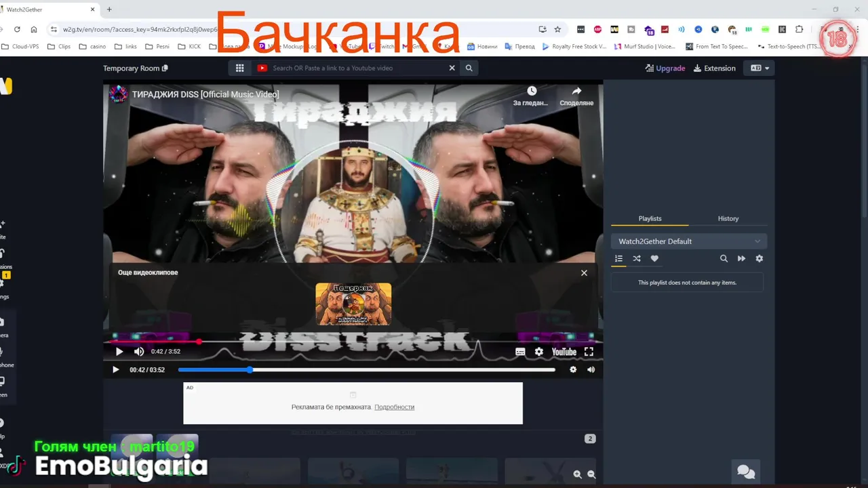868x488 pixels.
Task: Open the favorites heart view
Action: 654,258
